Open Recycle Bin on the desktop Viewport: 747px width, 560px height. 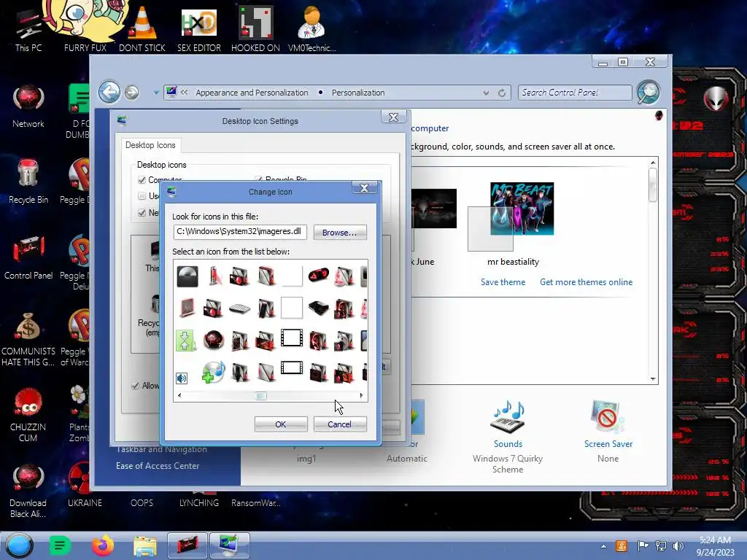pos(28,182)
